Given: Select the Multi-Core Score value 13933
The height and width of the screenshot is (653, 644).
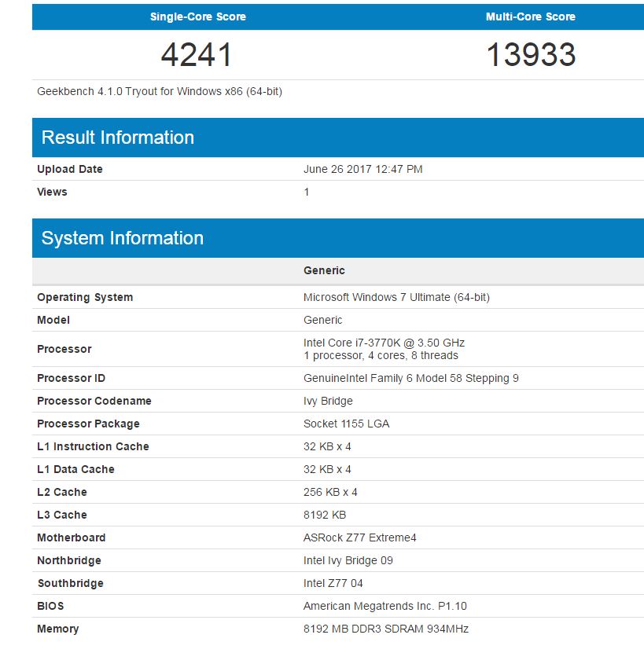Looking at the screenshot, I should (x=531, y=54).
